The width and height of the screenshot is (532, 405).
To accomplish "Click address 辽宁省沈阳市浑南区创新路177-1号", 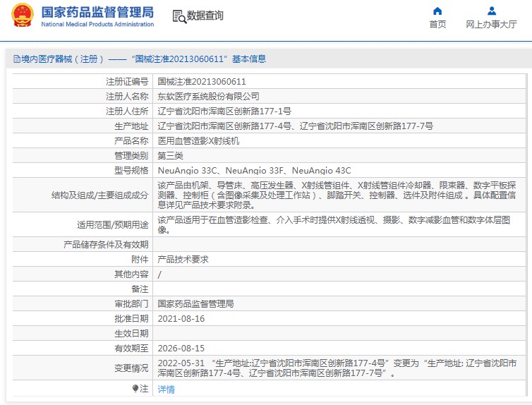I will [224, 111].
